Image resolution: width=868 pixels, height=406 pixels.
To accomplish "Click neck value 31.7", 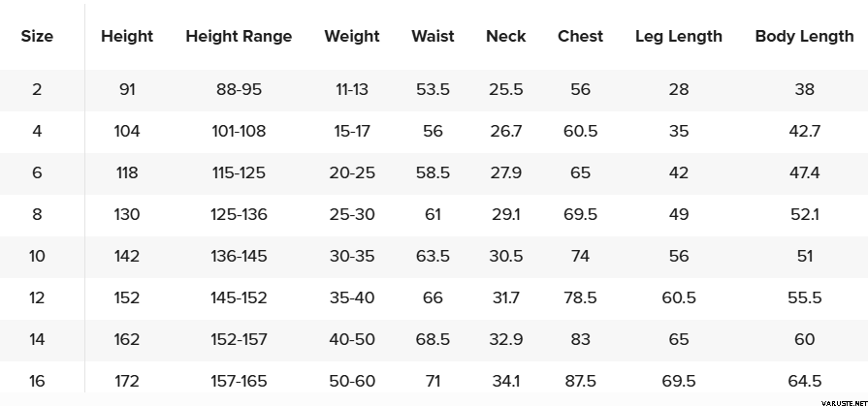I will pyautogui.click(x=506, y=298).
